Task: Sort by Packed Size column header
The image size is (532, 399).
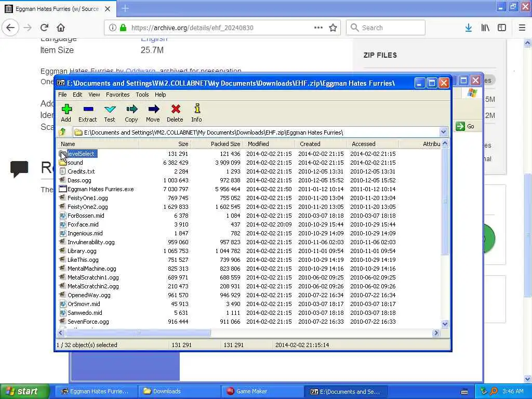Action: pyautogui.click(x=217, y=144)
